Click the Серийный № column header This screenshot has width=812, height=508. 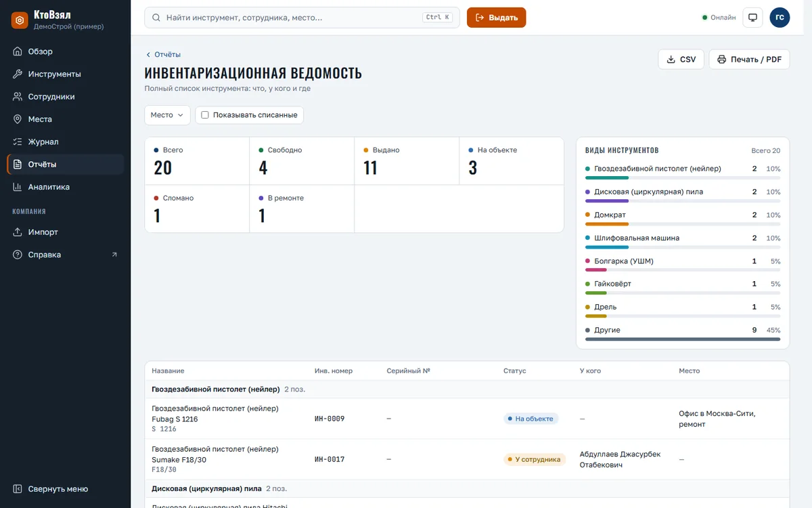click(x=409, y=371)
